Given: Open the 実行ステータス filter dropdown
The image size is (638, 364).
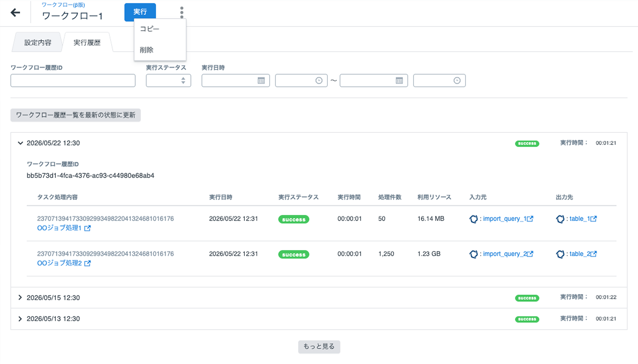Looking at the screenshot, I should (168, 81).
